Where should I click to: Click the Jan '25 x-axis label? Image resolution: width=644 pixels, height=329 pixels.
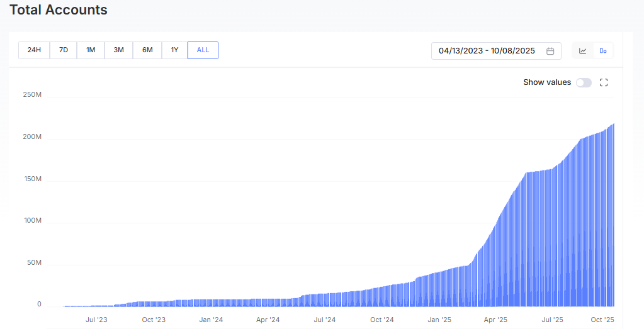click(439, 320)
